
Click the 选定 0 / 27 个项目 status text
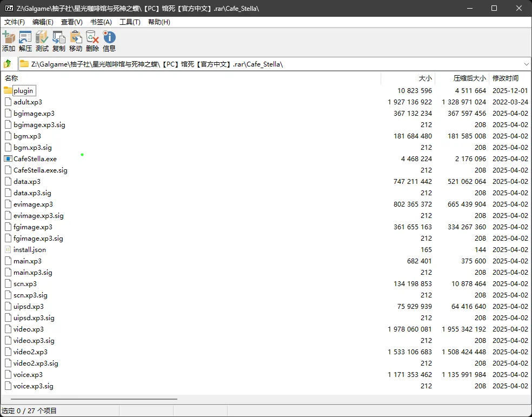(x=29, y=411)
